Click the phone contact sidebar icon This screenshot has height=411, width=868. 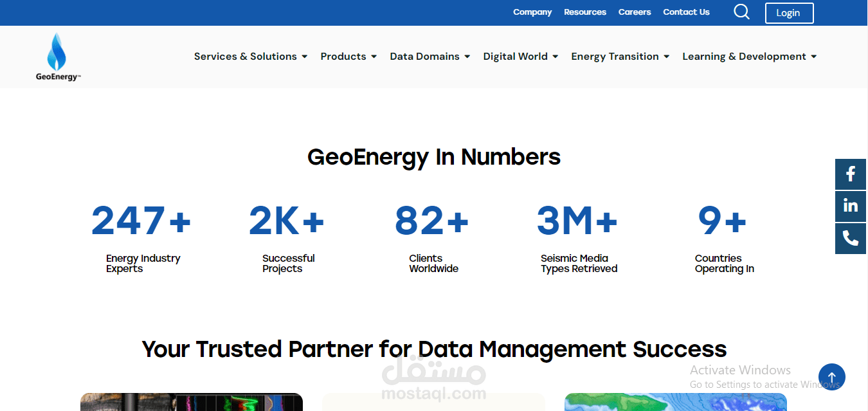pyautogui.click(x=851, y=239)
